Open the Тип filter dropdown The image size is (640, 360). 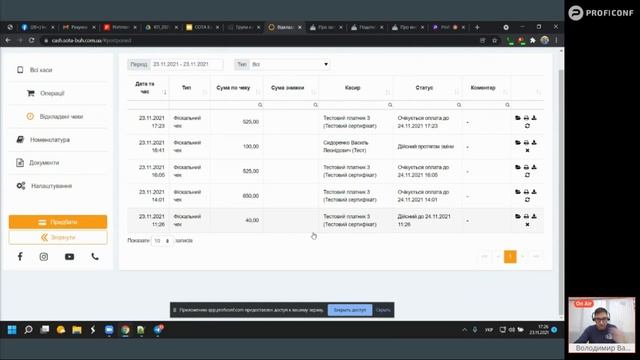click(x=289, y=64)
